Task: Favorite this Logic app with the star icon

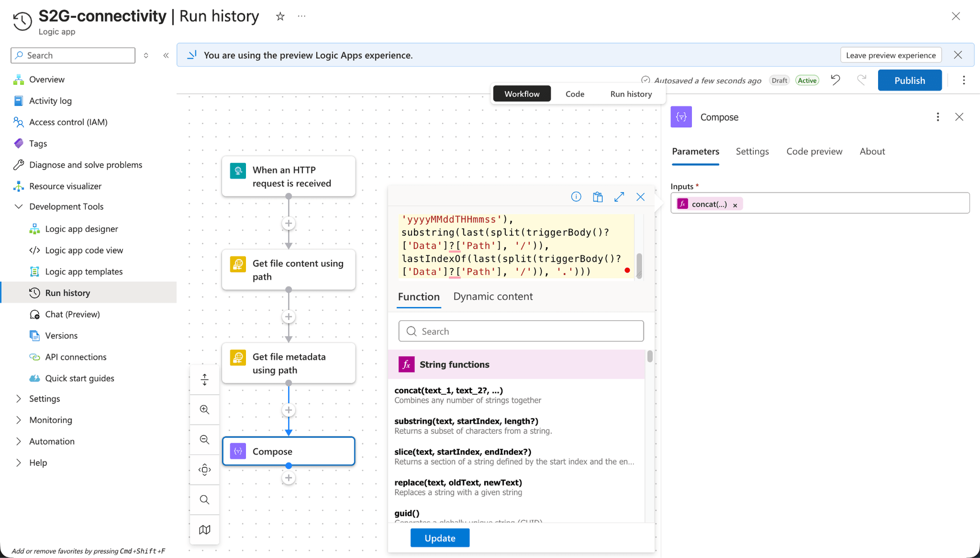Action: (280, 17)
